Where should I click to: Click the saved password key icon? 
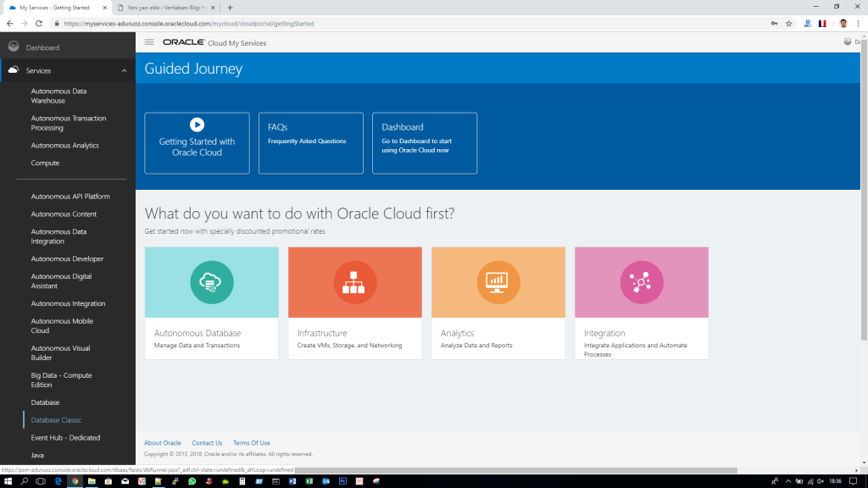click(x=774, y=24)
